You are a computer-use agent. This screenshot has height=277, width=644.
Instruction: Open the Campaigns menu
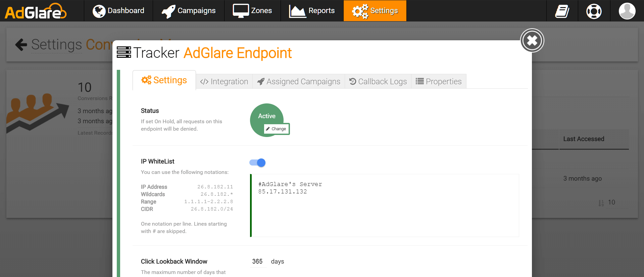click(189, 11)
